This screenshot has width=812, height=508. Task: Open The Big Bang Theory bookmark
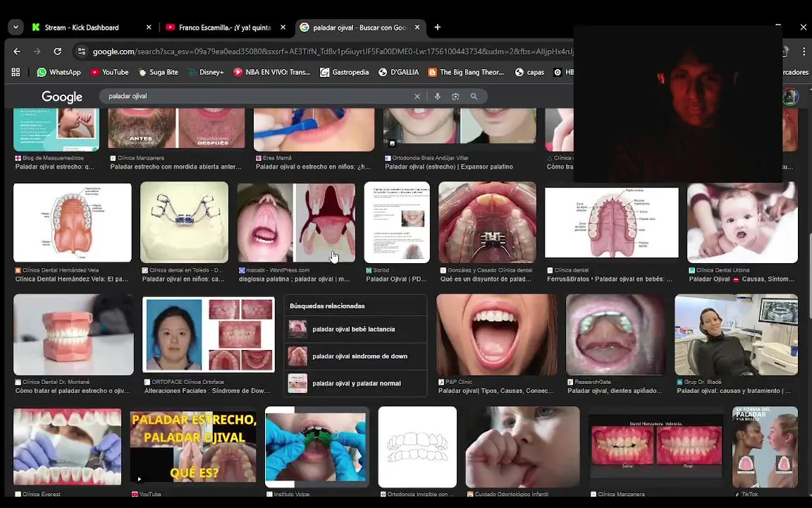tap(466, 72)
